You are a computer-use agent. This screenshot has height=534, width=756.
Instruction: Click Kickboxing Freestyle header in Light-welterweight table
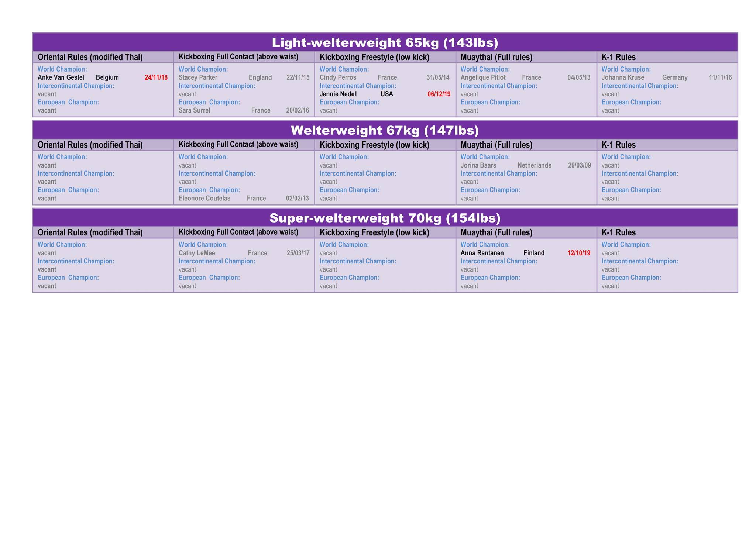coord(374,57)
